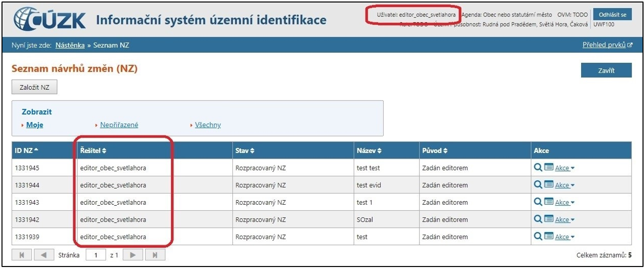Go to first page arrow

click(21, 255)
